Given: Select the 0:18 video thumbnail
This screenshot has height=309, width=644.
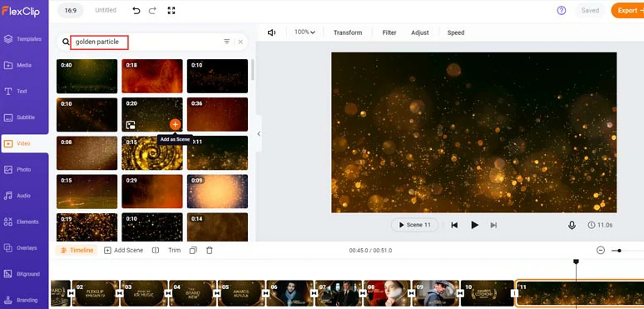Looking at the screenshot, I should [x=152, y=76].
